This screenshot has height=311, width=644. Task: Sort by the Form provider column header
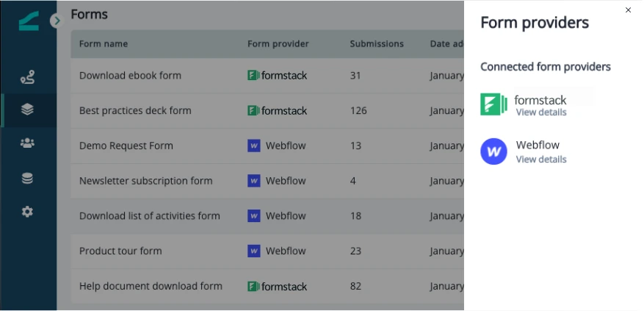278,44
